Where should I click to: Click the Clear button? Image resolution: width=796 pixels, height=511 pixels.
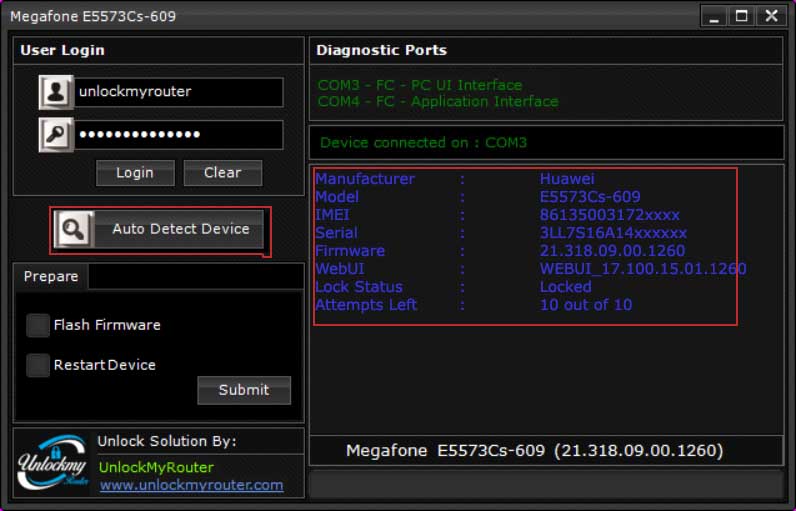223,173
